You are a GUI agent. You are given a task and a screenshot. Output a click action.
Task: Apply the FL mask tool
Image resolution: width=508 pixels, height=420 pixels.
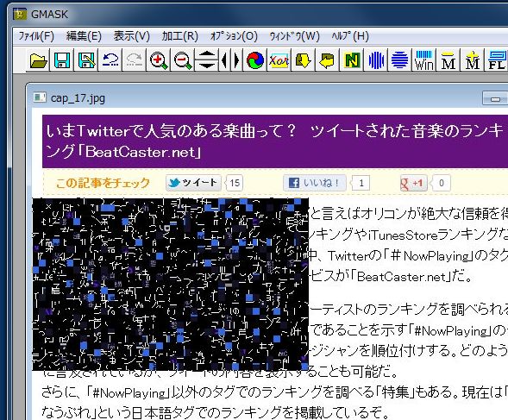496,60
